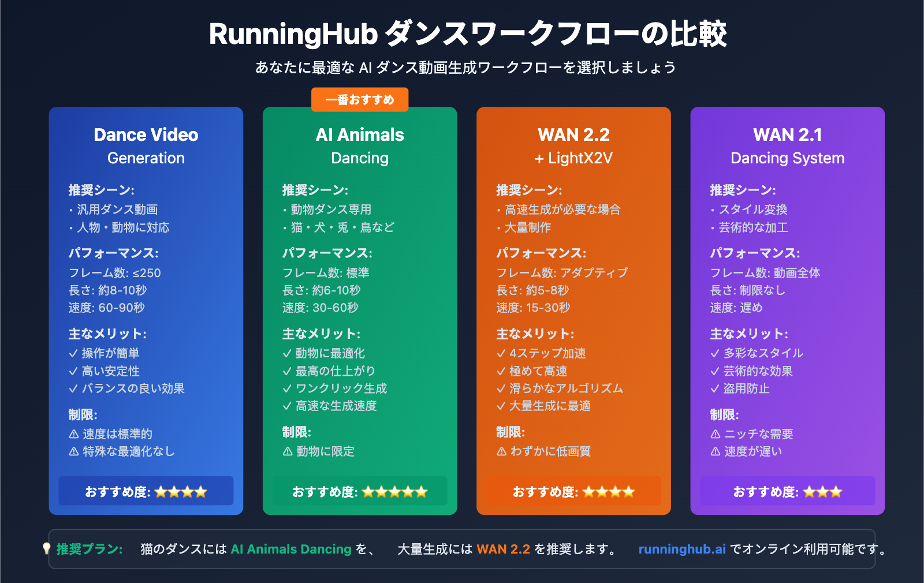The image size is (924, 583).
Task: Click the warning icon next to 動物に限定
Action: (286, 452)
